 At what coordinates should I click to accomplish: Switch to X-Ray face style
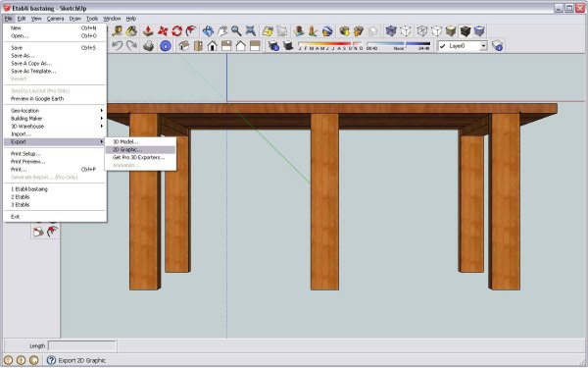[391, 30]
